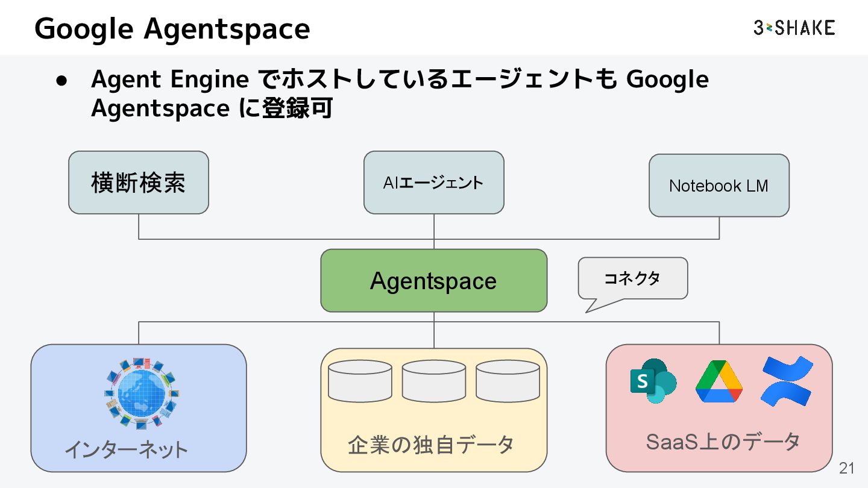The width and height of the screenshot is (868, 488).
Task: Click the Google Agentspace slide title
Action: (172, 28)
